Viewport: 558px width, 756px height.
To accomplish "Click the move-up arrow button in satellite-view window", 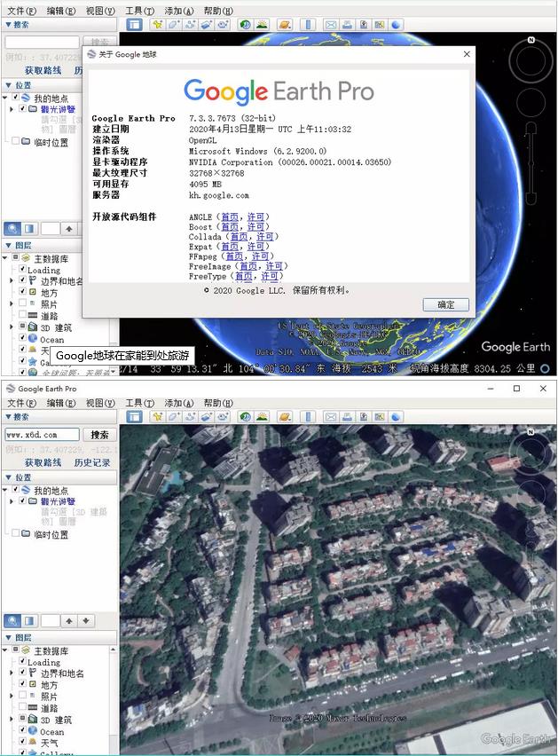I will [69, 621].
